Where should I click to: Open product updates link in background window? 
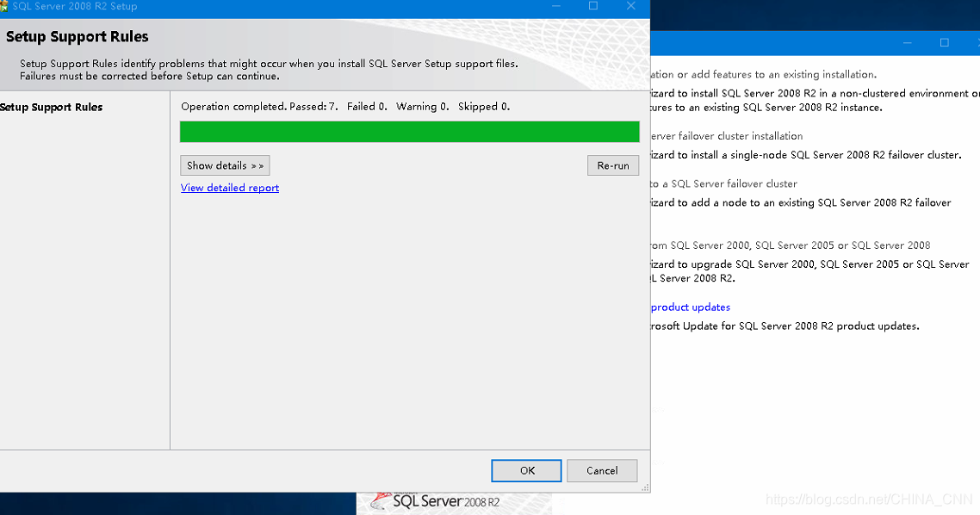point(690,307)
